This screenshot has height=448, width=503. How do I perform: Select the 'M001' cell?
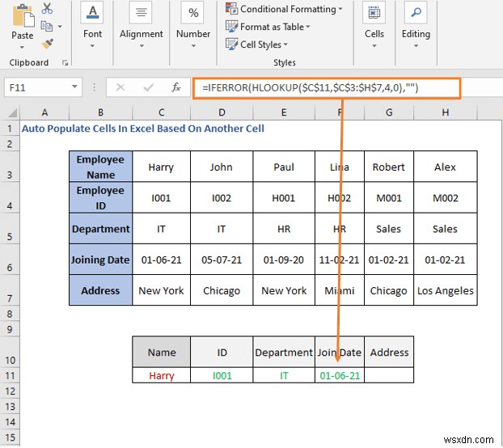coord(389,198)
